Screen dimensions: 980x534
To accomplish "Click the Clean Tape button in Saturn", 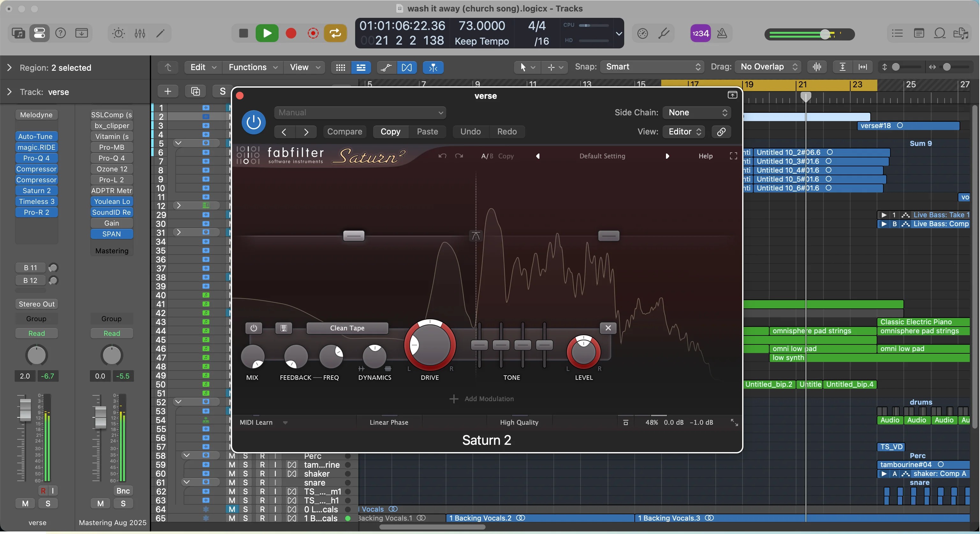I will (347, 328).
